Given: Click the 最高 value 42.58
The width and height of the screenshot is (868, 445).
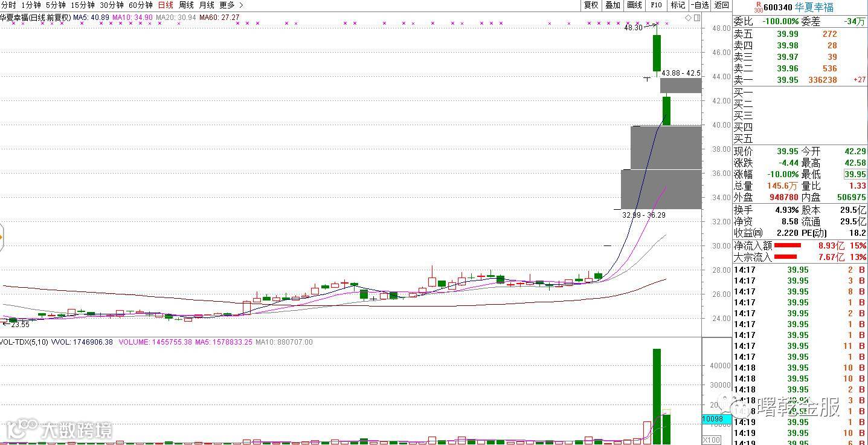Looking at the screenshot, I should (x=855, y=163).
